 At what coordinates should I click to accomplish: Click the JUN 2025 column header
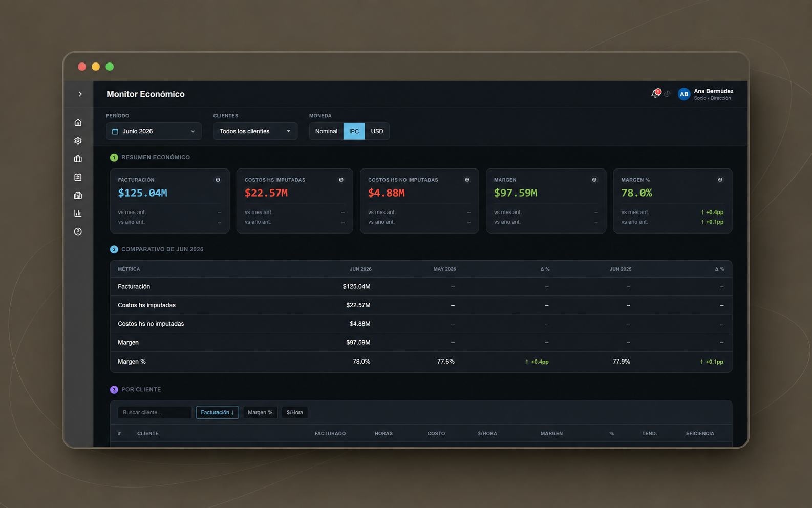pos(620,269)
